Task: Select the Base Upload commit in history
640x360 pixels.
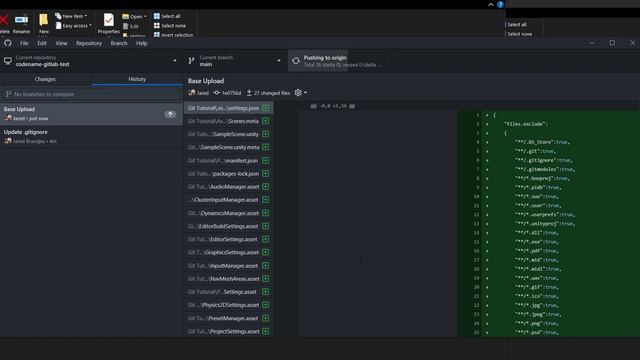Action: (91, 114)
